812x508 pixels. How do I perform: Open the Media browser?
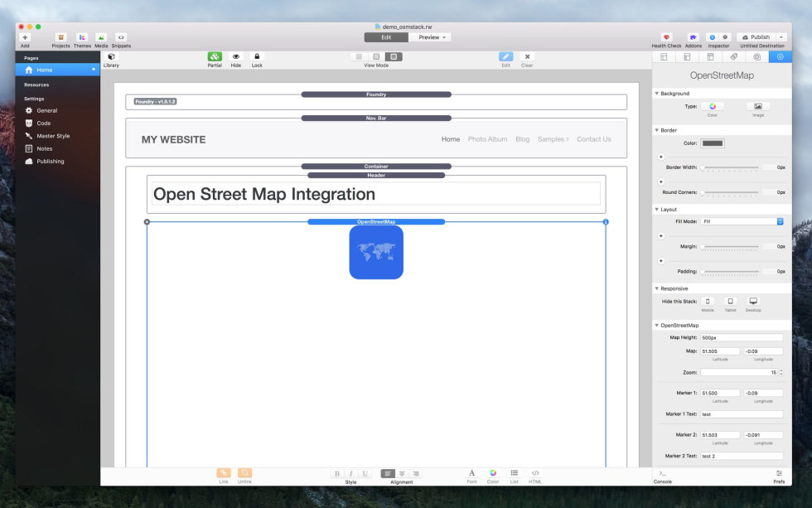[x=101, y=37]
